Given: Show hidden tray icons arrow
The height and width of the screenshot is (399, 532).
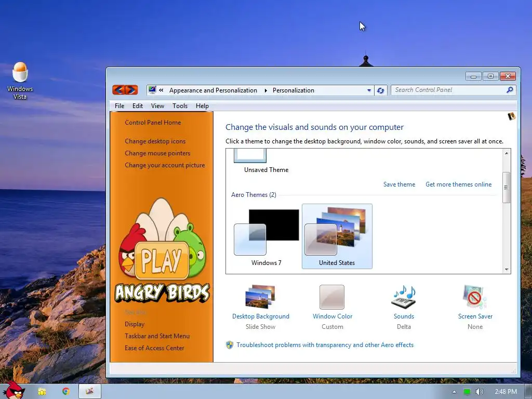Looking at the screenshot, I should pos(454,392).
